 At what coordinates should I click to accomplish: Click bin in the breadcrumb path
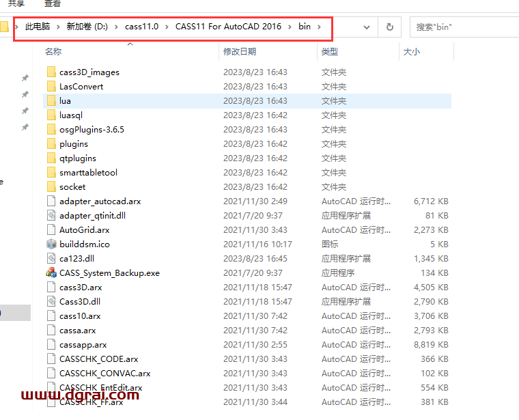[305, 27]
